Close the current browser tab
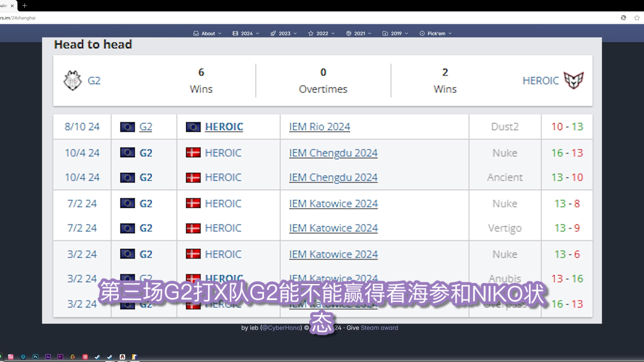The image size is (644, 362). 12,6
